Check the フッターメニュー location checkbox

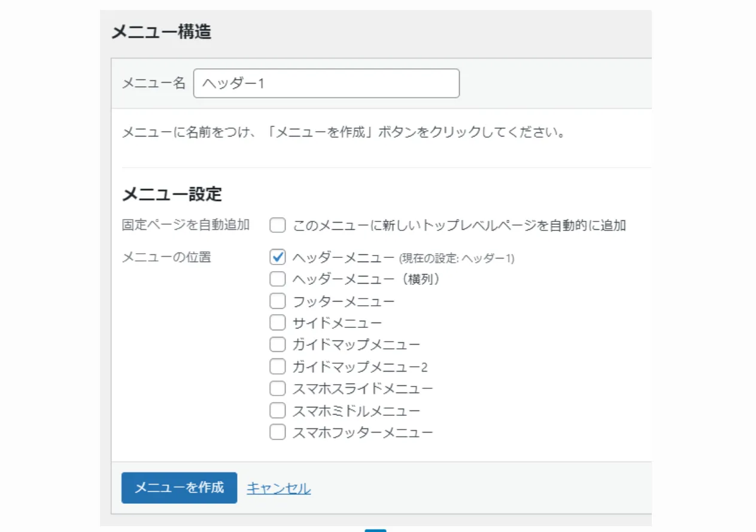[277, 300]
